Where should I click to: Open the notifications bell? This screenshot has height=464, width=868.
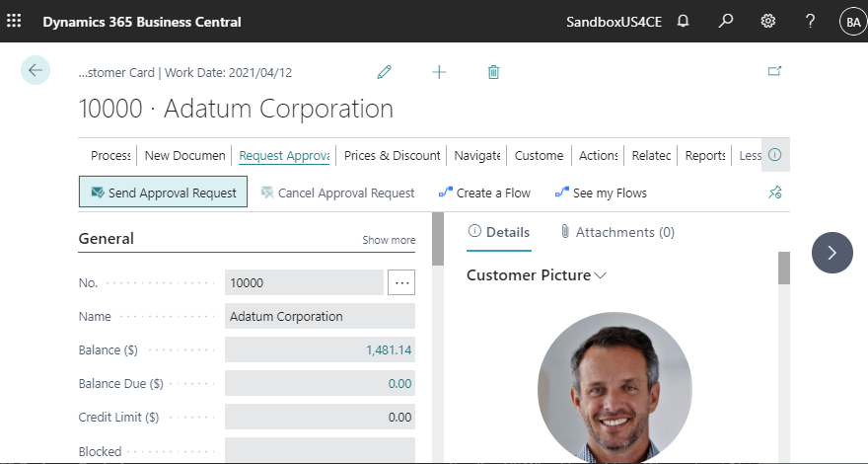pyautogui.click(x=684, y=21)
